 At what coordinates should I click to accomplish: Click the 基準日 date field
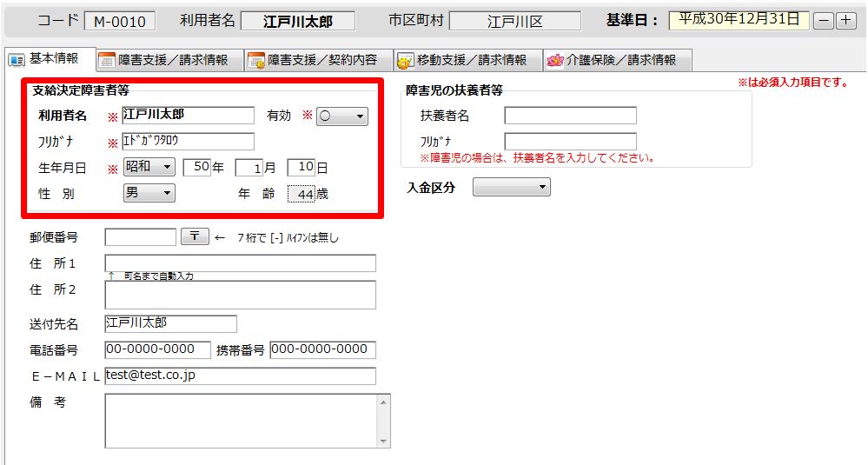coord(739,20)
